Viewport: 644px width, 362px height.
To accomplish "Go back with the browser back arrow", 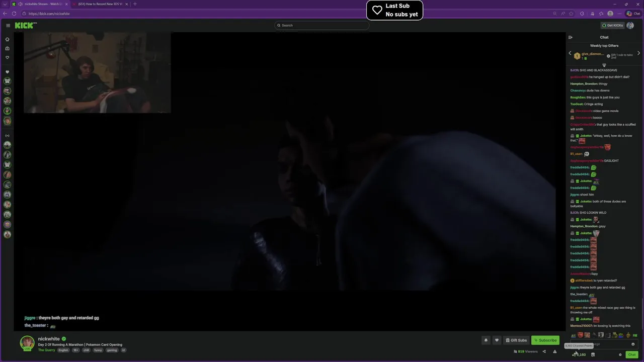I will [5, 14].
